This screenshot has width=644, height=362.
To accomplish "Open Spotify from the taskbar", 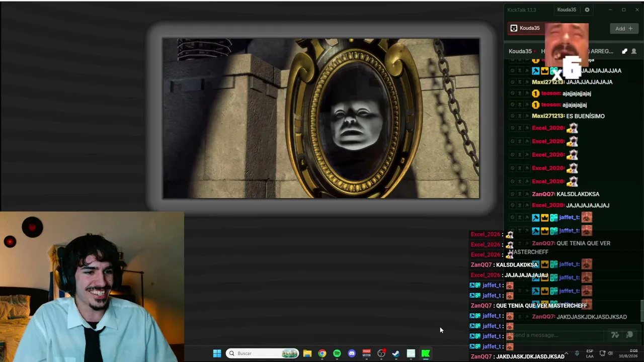I will [x=337, y=353].
